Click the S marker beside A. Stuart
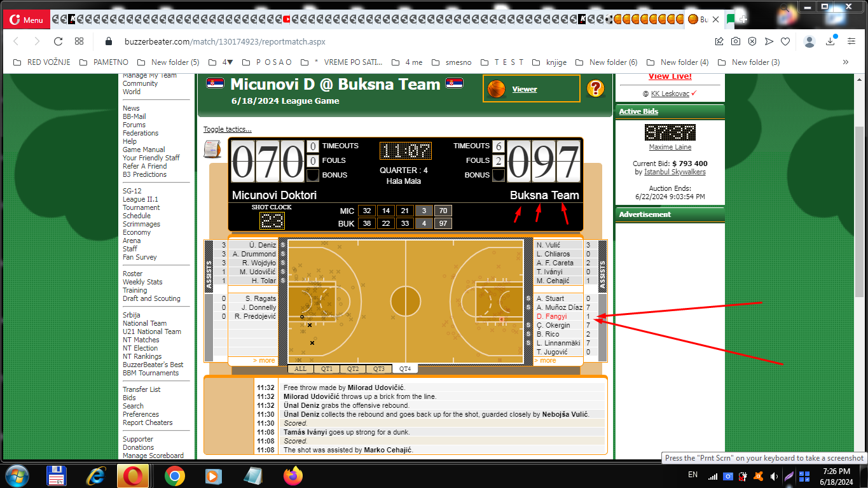868x488 pixels. (x=528, y=298)
